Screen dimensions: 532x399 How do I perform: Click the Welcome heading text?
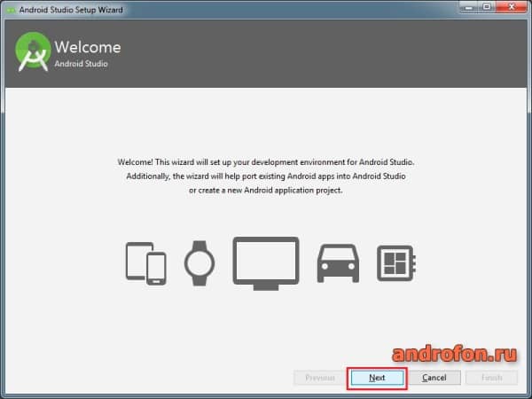88,48
